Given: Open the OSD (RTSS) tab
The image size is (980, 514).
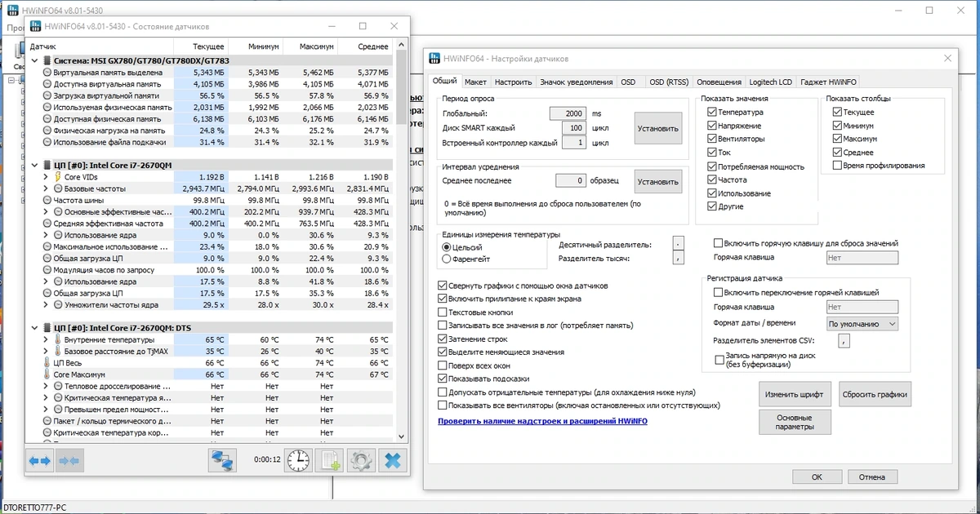Looking at the screenshot, I should [x=668, y=82].
